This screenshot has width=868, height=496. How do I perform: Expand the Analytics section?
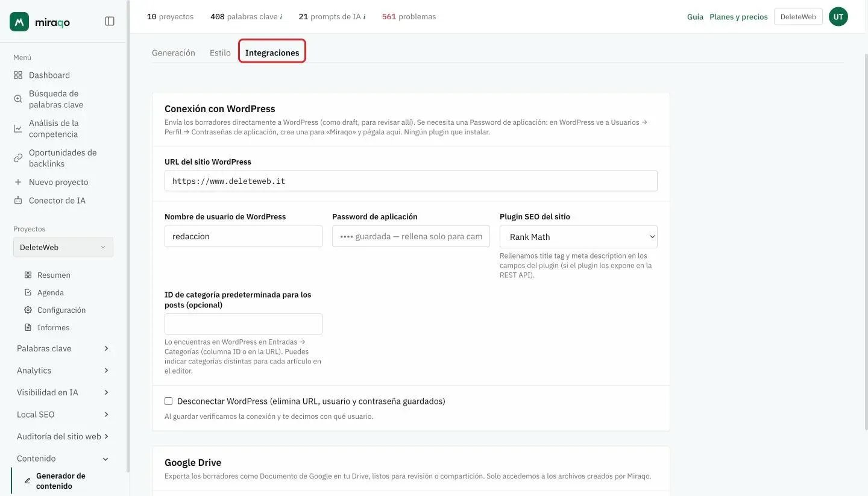tap(63, 371)
